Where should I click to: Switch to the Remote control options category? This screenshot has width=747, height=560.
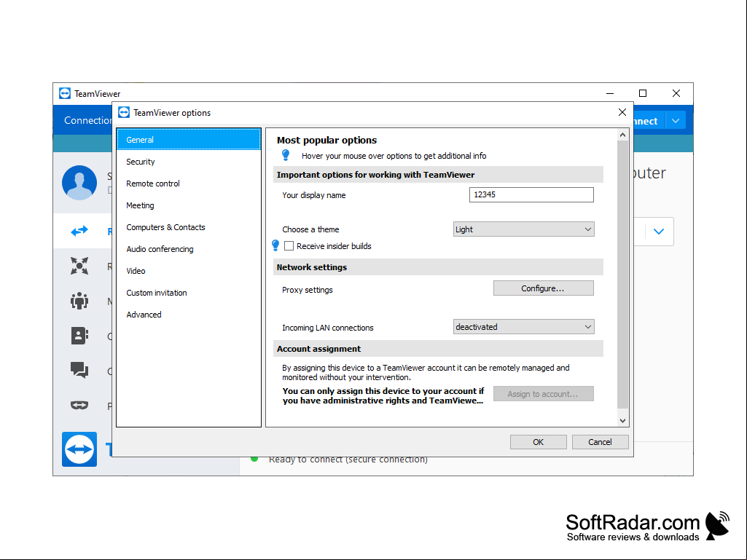[189, 184]
